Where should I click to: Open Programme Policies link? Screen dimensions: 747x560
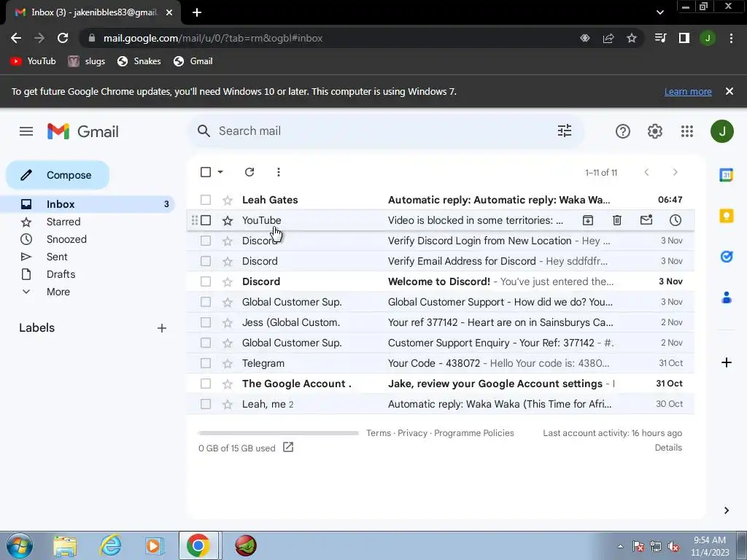[474, 433]
